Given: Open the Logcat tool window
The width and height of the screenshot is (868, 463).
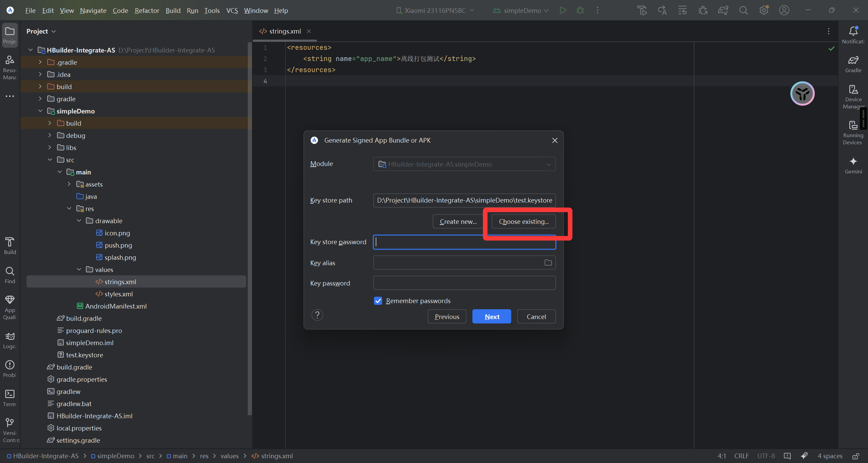Looking at the screenshot, I should tap(10, 341).
